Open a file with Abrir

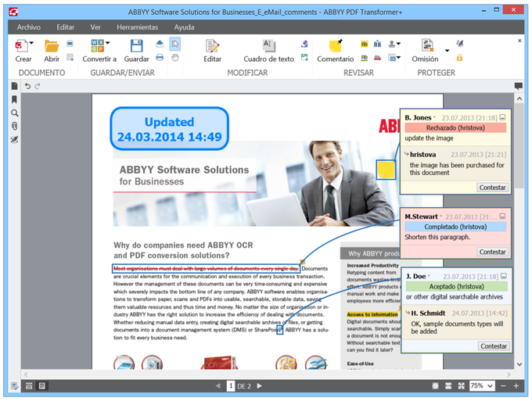(x=52, y=46)
